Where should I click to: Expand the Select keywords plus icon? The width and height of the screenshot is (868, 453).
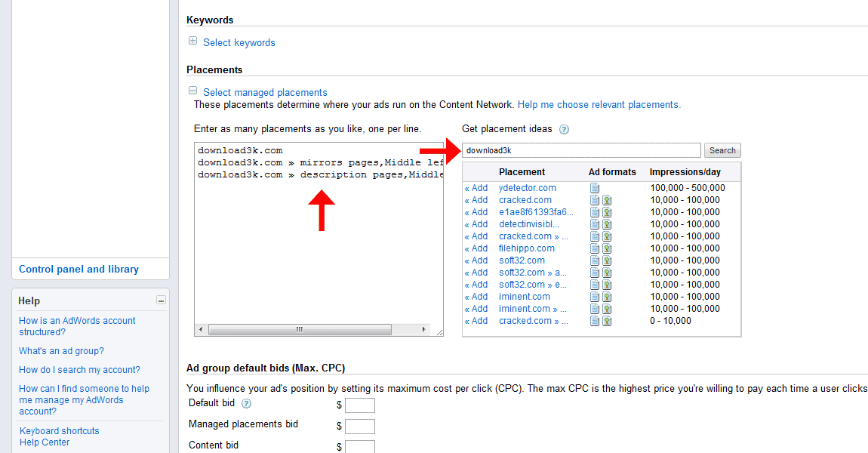click(192, 41)
